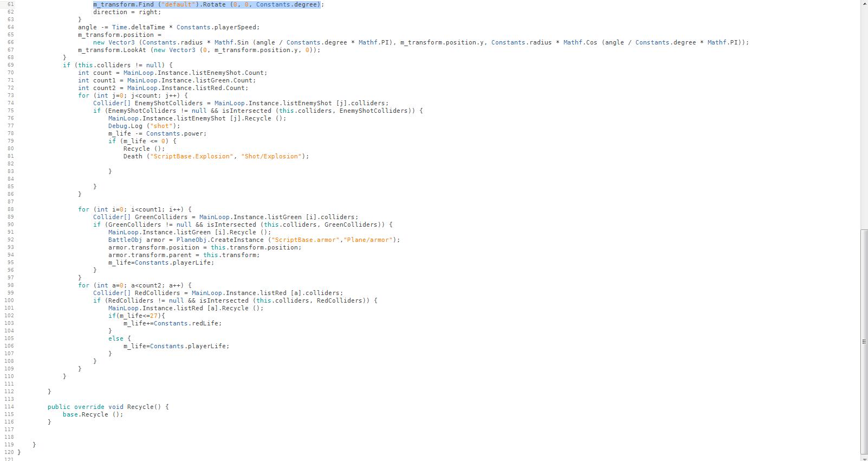
Task: Click "m_life=Constants.playerLife;" on line 95
Action: (x=161, y=262)
